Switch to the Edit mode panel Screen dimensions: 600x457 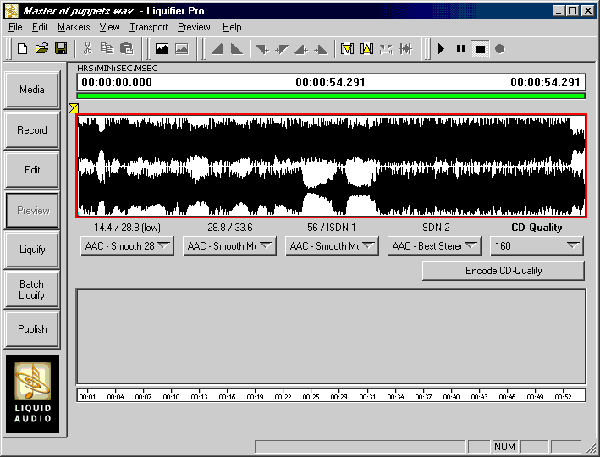pos(32,171)
